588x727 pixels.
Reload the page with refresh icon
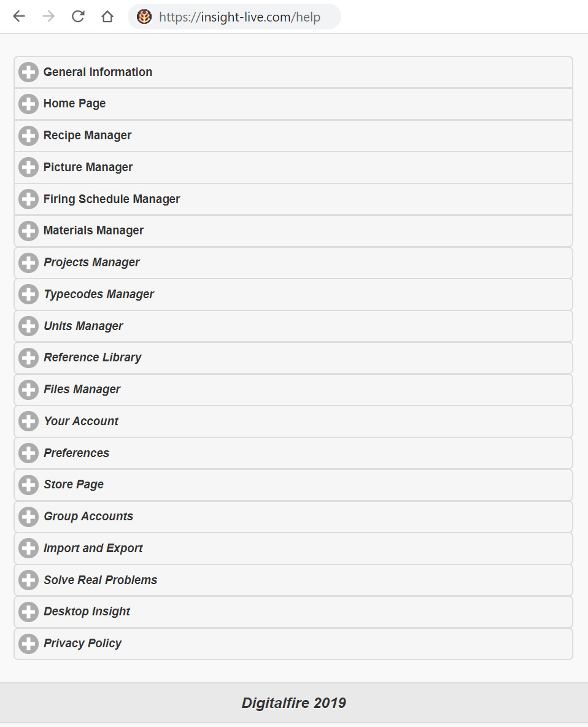[78, 17]
